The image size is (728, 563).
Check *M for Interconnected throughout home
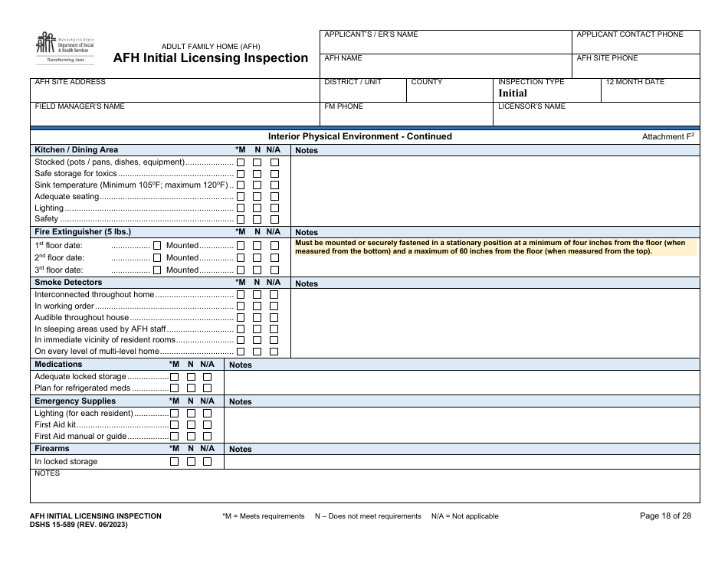240,294
